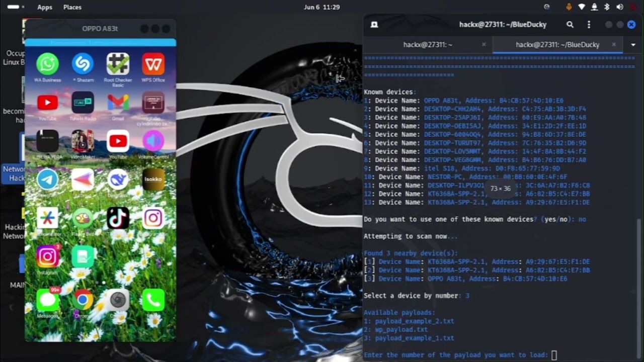Launch Flappy Bird game icon
The image size is (644, 362).
[x=83, y=218]
